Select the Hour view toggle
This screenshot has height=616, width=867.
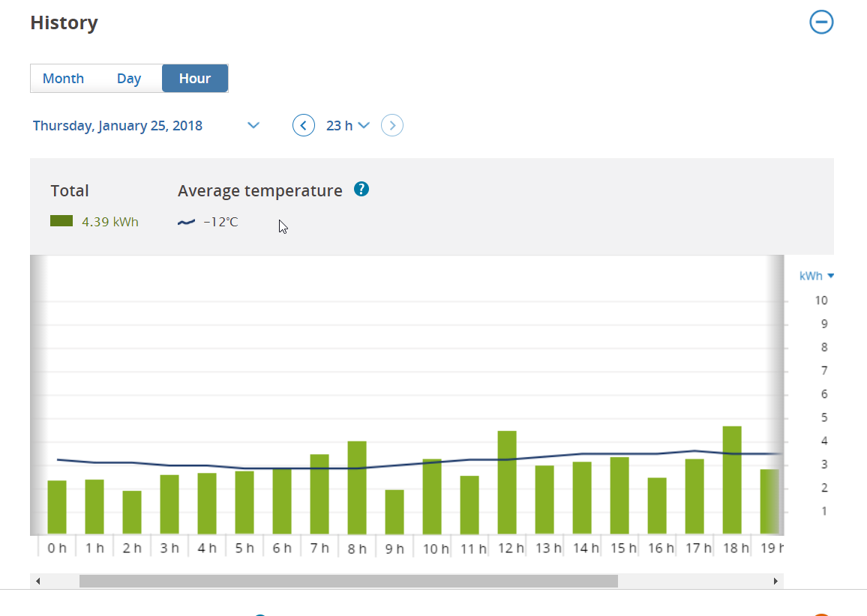pyautogui.click(x=195, y=79)
